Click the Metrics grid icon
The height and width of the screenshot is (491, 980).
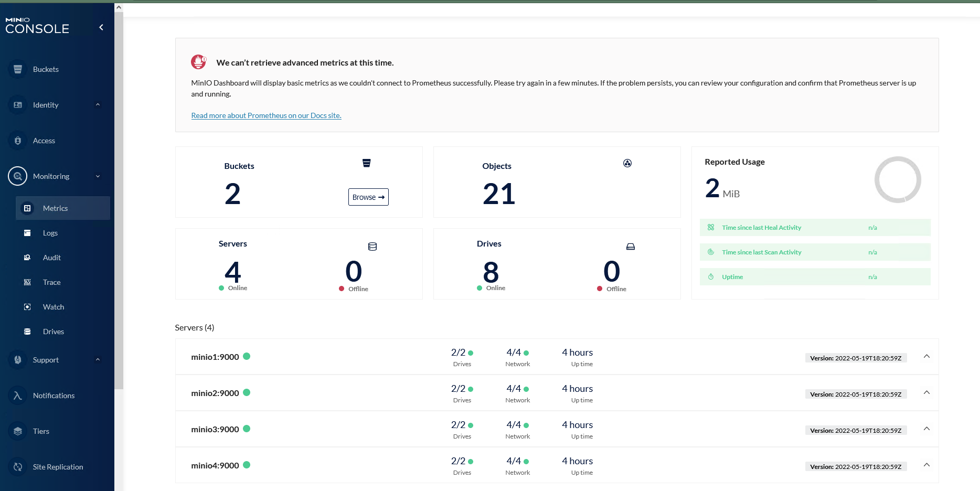pos(27,208)
